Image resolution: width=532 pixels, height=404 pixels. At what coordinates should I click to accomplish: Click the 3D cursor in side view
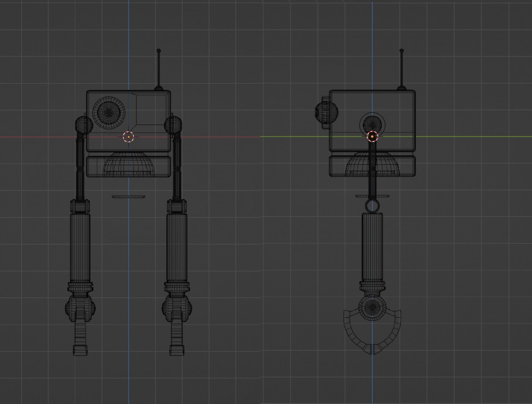click(372, 136)
